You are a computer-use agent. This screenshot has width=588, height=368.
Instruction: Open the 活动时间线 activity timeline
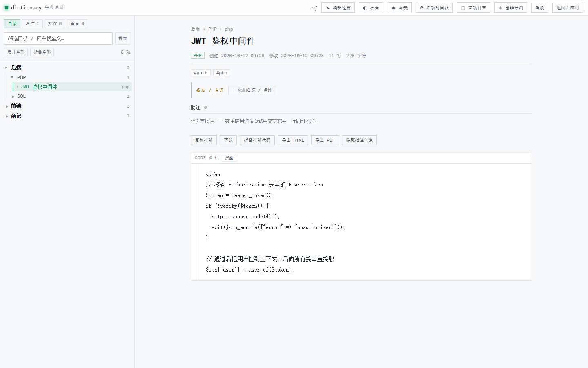coord(434,8)
